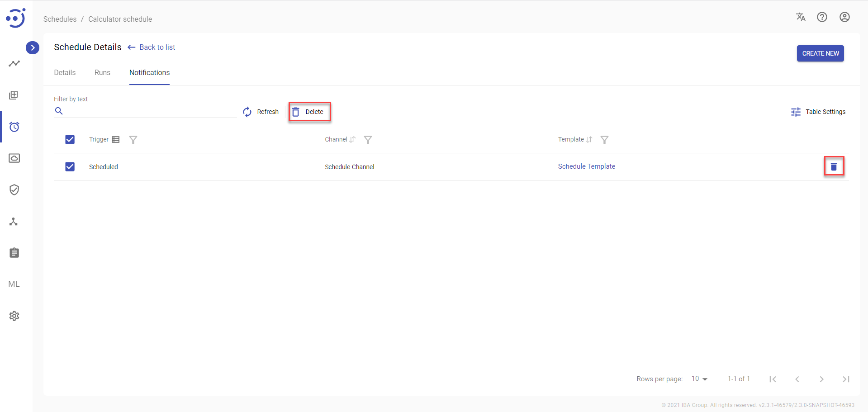Click the shield checkmark sidebar icon

tap(14, 190)
